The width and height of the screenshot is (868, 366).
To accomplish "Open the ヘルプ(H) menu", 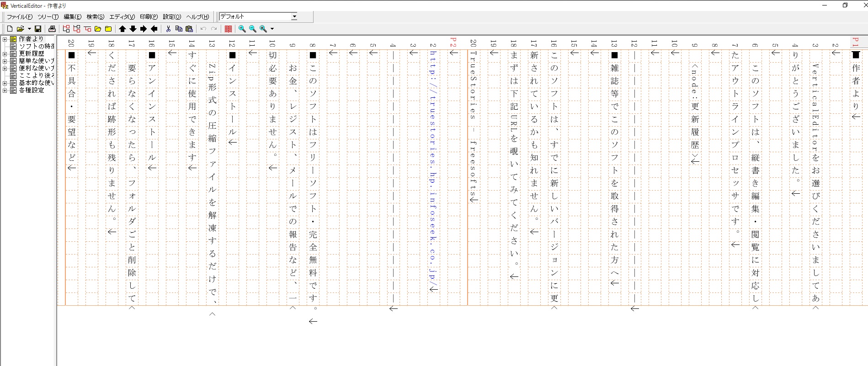I will pos(198,17).
